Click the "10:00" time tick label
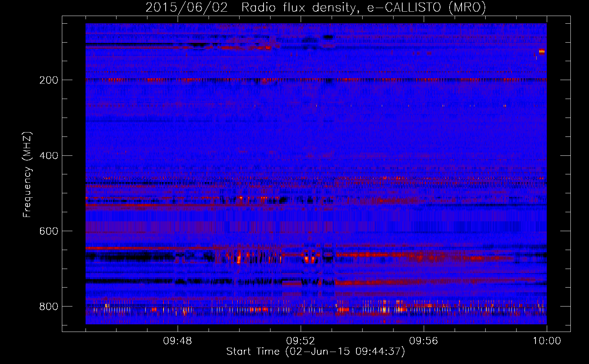Image resolution: width=589 pixels, height=364 pixels. point(547,341)
